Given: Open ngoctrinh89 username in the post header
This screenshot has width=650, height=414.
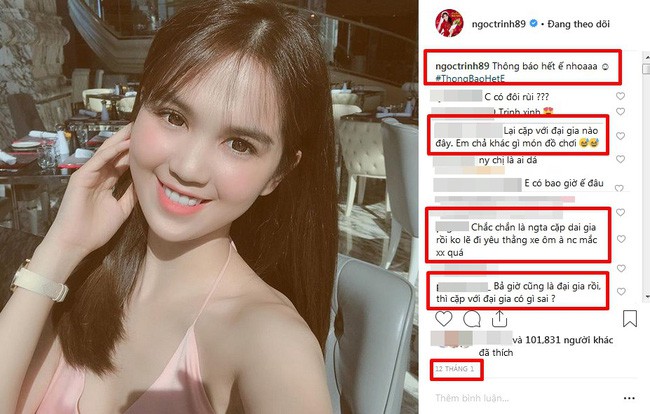Looking at the screenshot, I should [x=499, y=24].
